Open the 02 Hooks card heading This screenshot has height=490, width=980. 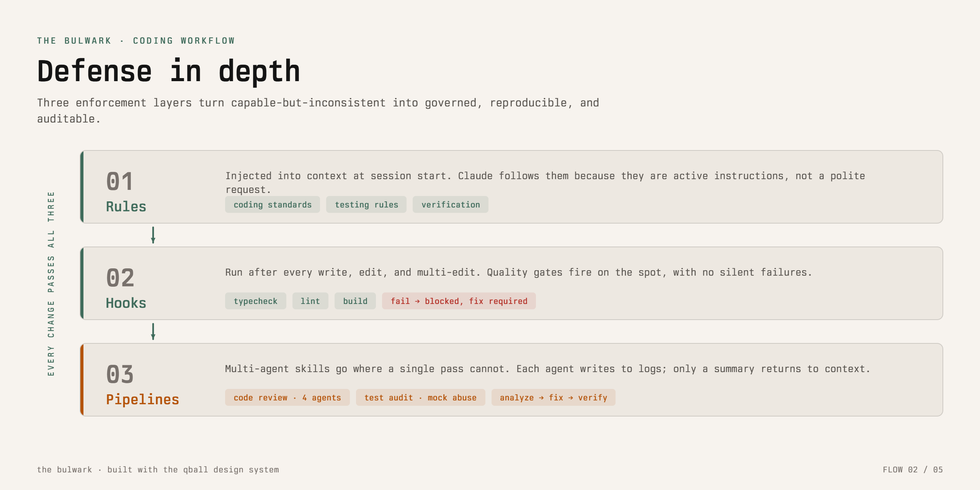pos(126,288)
